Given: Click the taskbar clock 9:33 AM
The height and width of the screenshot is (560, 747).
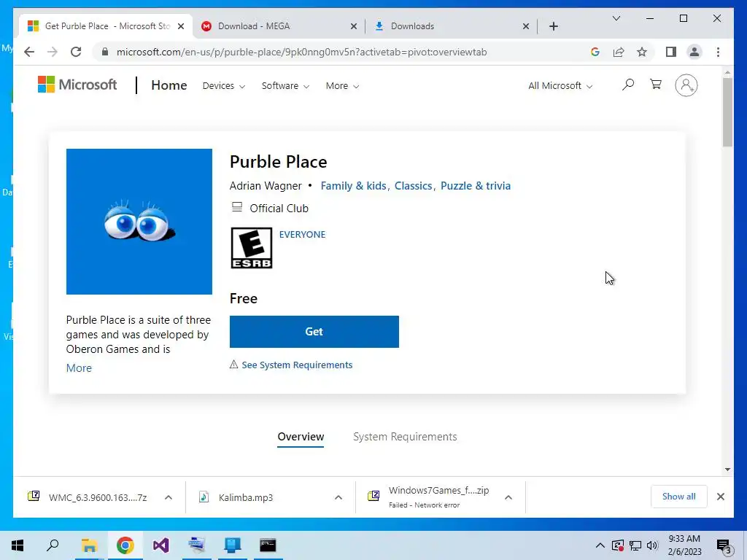Looking at the screenshot, I should coord(684,545).
